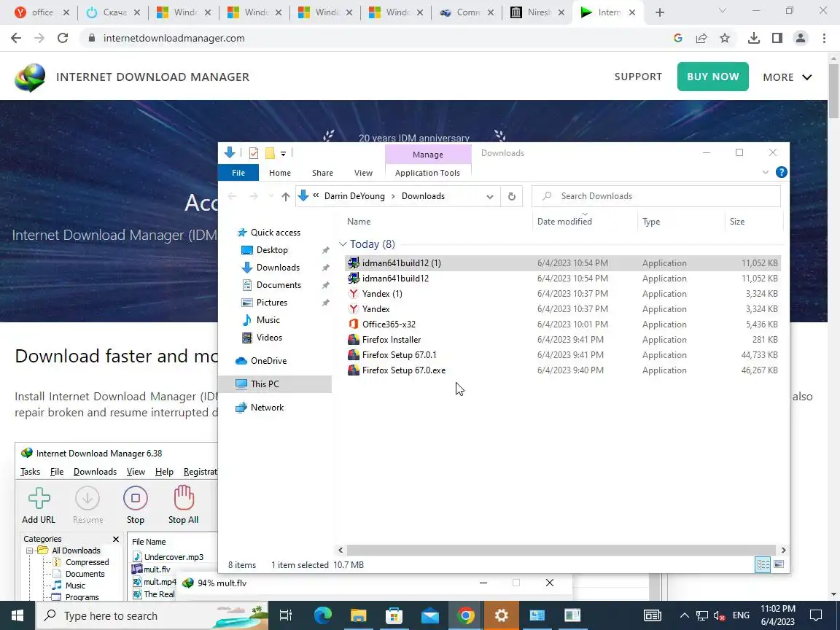Select Network in navigation pane
The image size is (840, 630).
coord(268,408)
